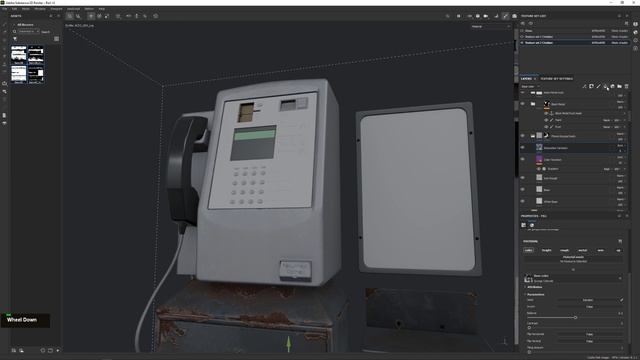Click the filter funnel icon in Assets

point(15,39)
